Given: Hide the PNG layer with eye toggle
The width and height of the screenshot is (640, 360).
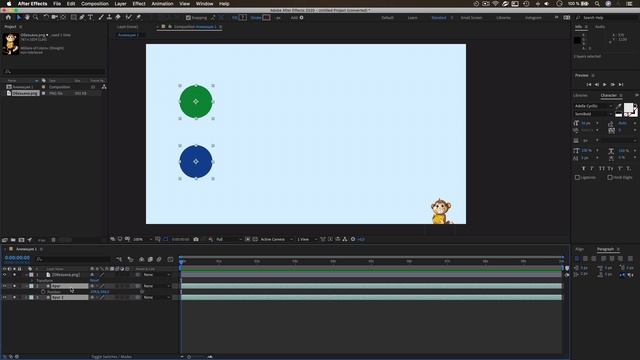Looking at the screenshot, I should [x=4, y=275].
